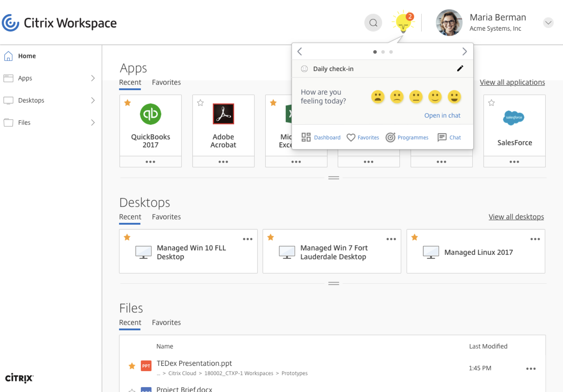Click the Apps section resize handle
Viewport: 563px width, 392px height.
pyautogui.click(x=333, y=178)
